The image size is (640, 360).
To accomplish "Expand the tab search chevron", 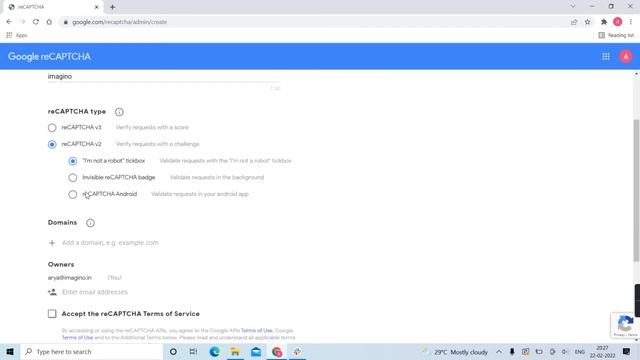I will 573,7.
